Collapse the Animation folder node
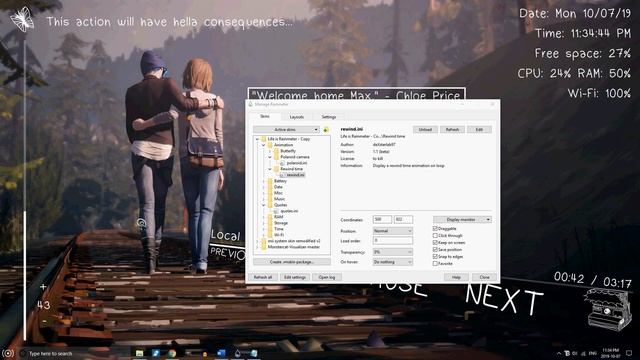Screen dimensions: 640x360 [264, 145]
